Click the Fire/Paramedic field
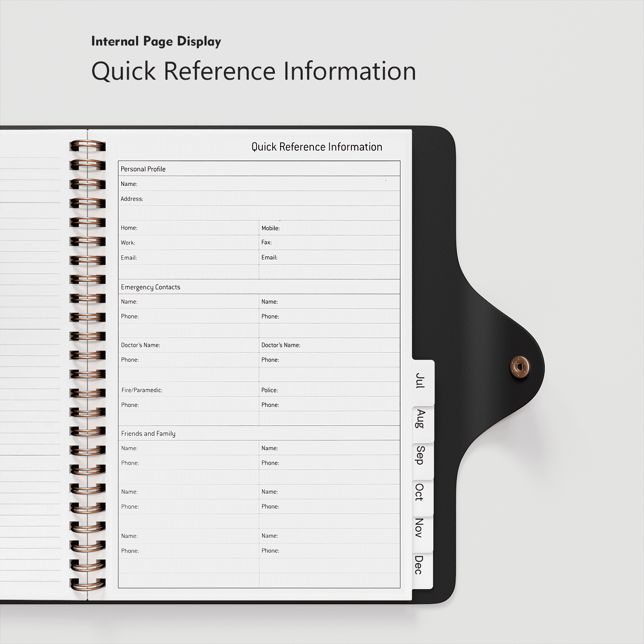Viewport: 644px width, 644px height. click(x=188, y=390)
